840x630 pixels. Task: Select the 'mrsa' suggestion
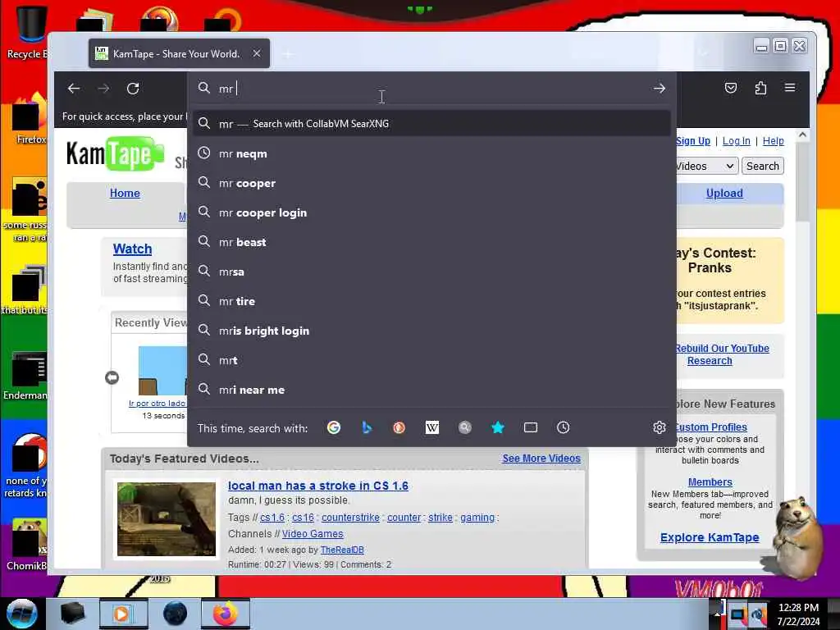431,272
